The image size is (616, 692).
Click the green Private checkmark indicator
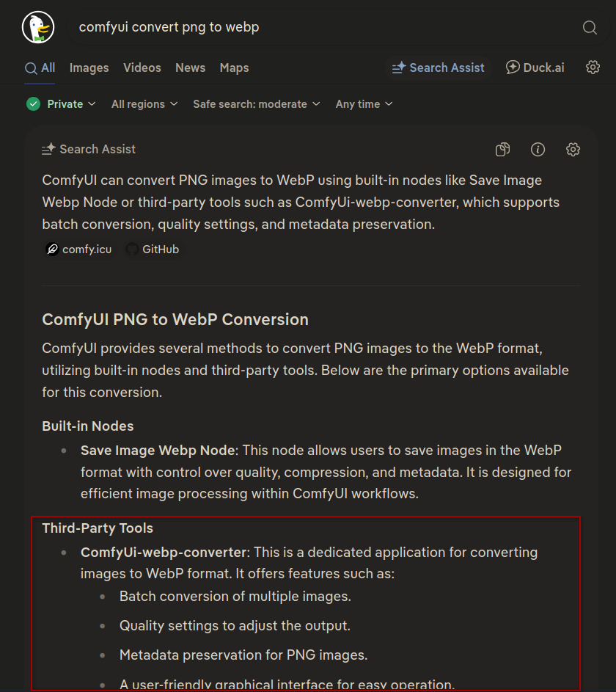[x=34, y=104]
